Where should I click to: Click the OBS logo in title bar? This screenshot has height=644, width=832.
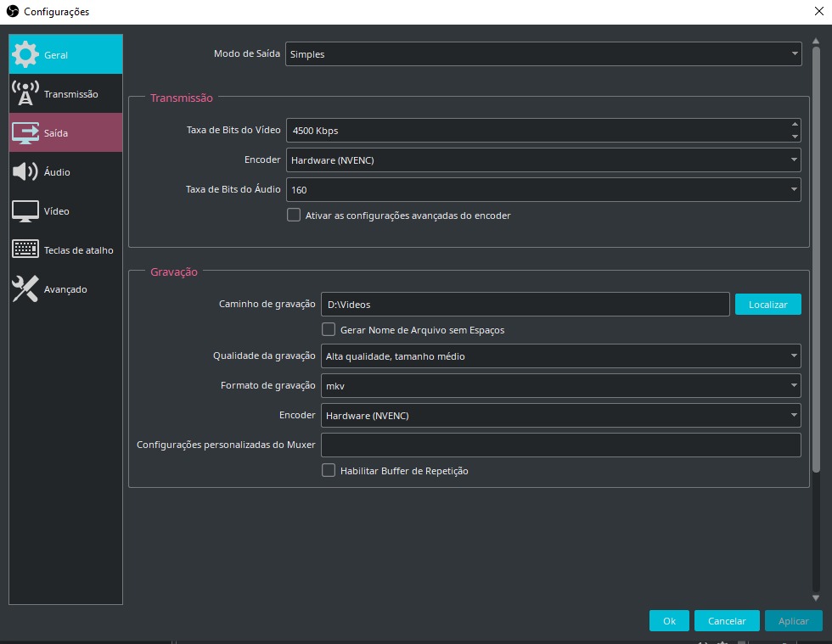pyautogui.click(x=12, y=12)
